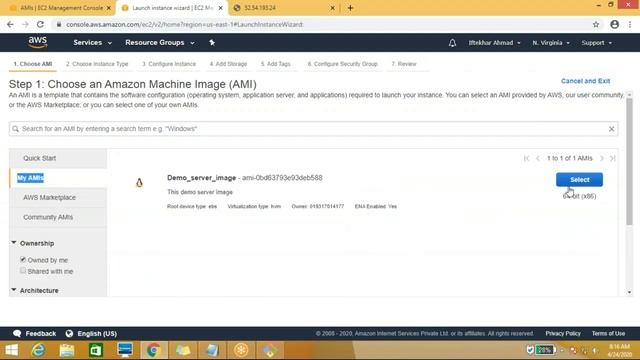Open the green Excel app in taskbar
This screenshot has height=360, width=640.
96,350
